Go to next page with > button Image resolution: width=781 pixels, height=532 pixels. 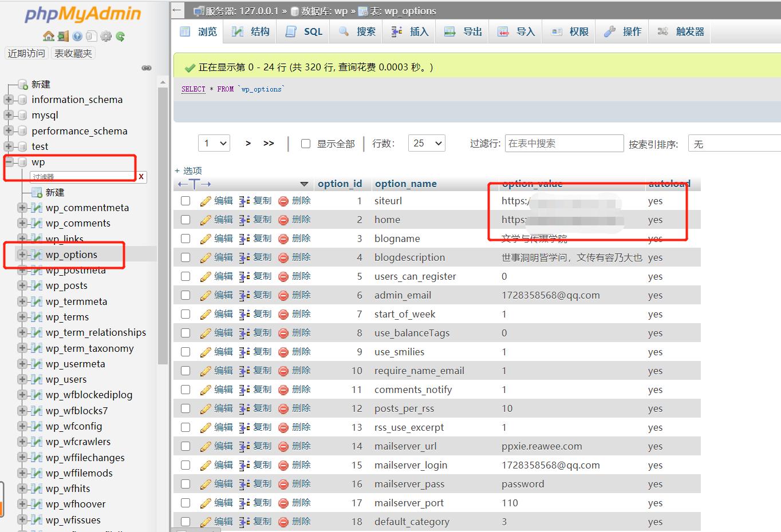(248, 143)
